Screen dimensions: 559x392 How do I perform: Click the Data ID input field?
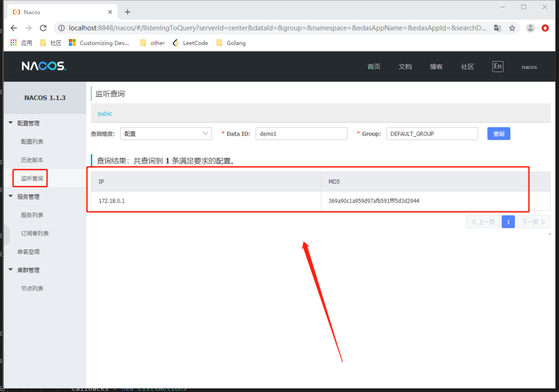coord(301,134)
